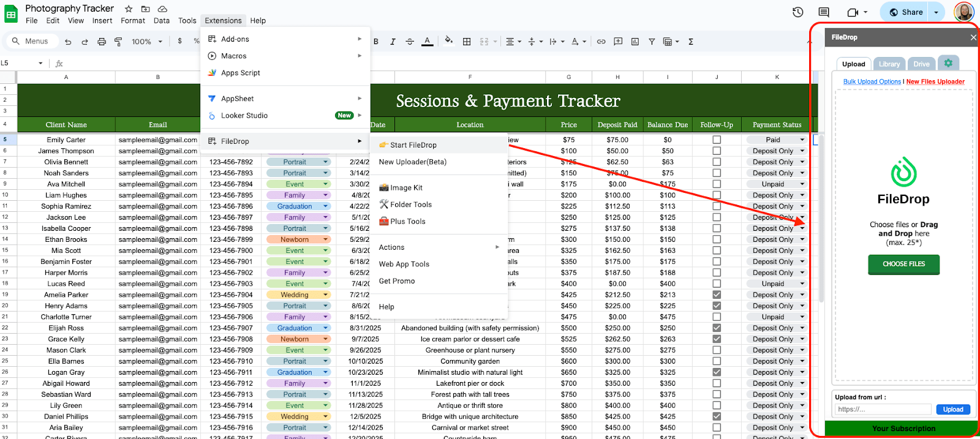This screenshot has width=980, height=439.
Task: Toggle Follow-Up checkbox for Elijah Ross
Action: 717,328
